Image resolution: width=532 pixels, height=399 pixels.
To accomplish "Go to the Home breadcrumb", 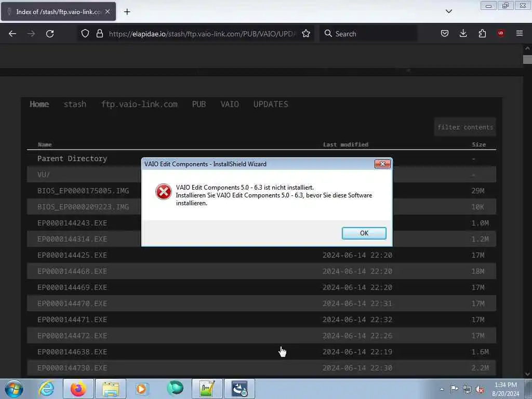I will pos(39,104).
